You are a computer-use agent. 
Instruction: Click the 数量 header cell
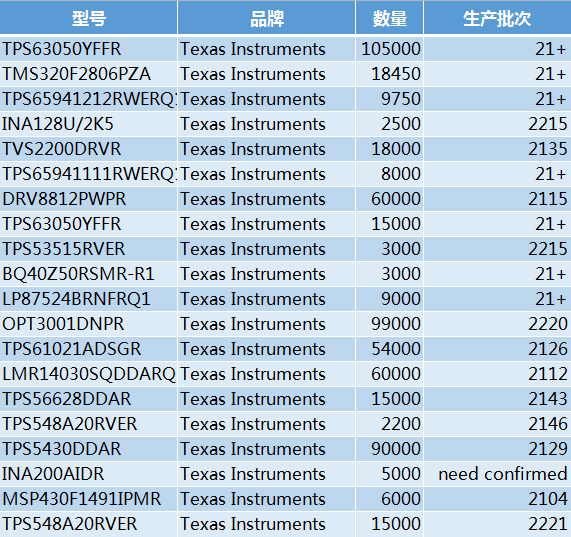coord(389,17)
